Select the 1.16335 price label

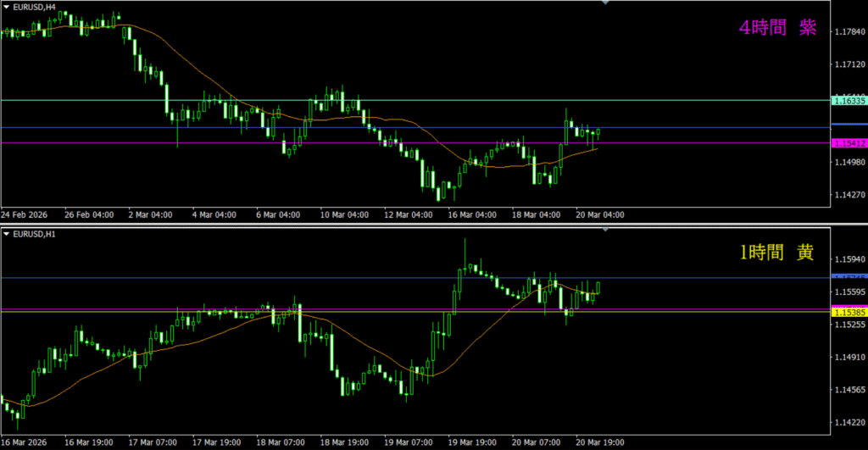[849, 101]
